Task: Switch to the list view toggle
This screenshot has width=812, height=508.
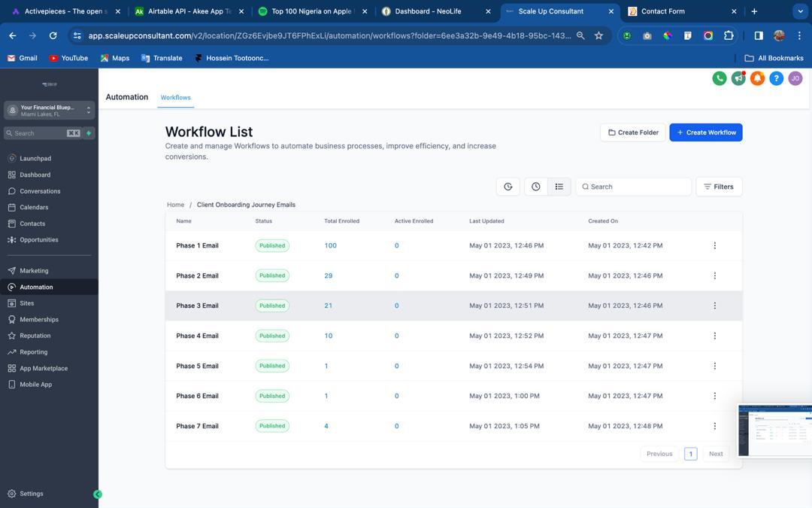Action: [559, 187]
